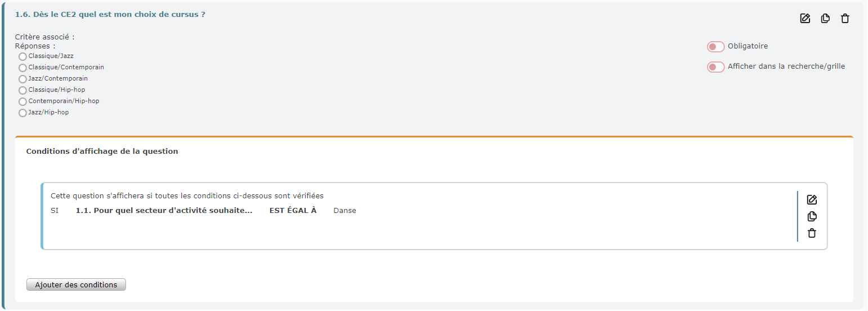
Task: Delete the Danse display condition
Action: (812, 233)
